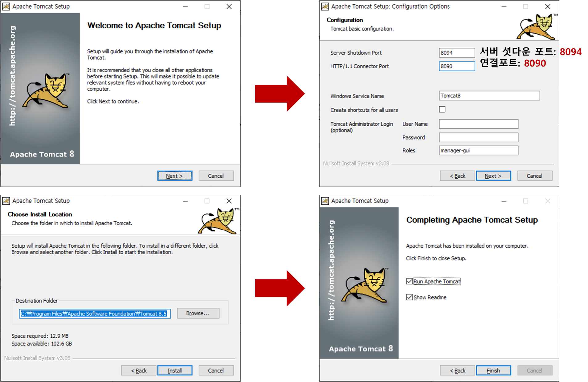
Task: Go Back in the Completing Setup window
Action: pyautogui.click(x=457, y=371)
